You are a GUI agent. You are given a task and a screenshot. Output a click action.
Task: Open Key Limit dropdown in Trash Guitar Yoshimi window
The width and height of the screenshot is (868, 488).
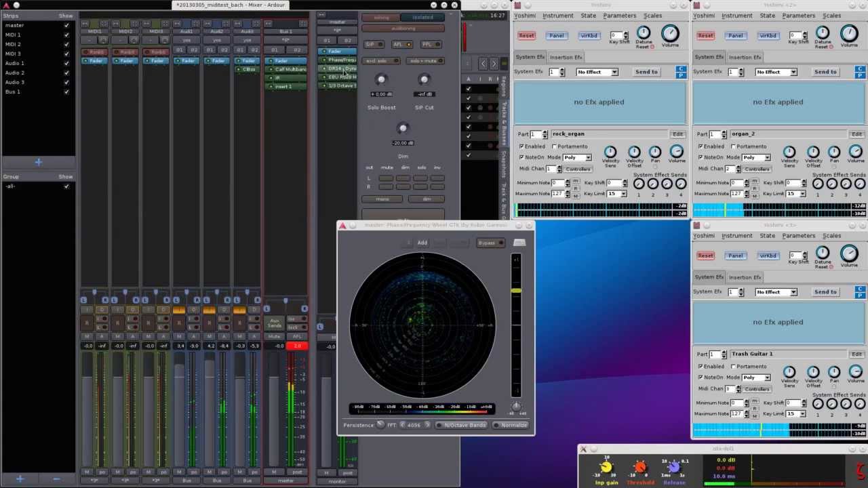coord(795,414)
